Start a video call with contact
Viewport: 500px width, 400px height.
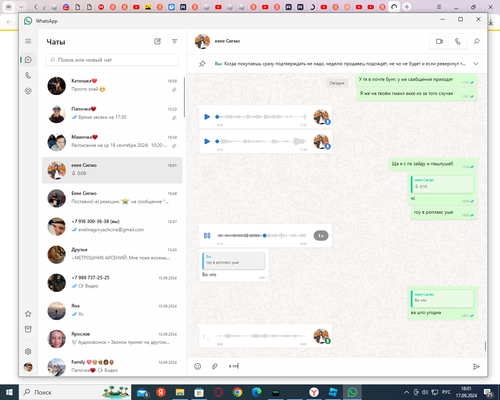pos(439,41)
